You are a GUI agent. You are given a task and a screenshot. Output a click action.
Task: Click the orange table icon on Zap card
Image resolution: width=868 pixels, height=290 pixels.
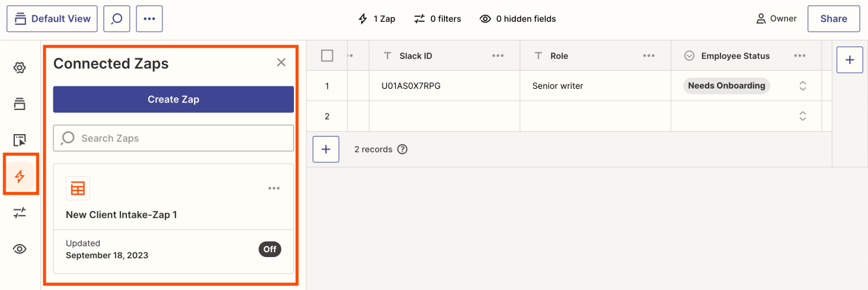(x=78, y=188)
